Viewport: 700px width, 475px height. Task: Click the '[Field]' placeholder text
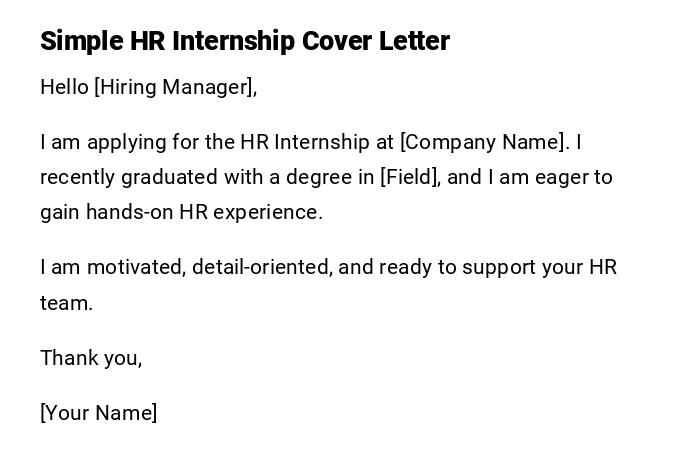[409, 177]
